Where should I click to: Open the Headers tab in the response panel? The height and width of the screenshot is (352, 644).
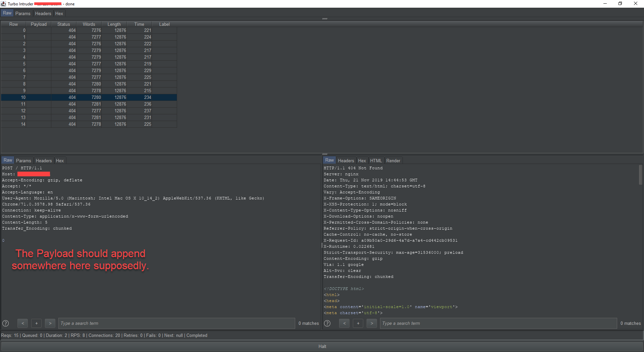(x=346, y=160)
